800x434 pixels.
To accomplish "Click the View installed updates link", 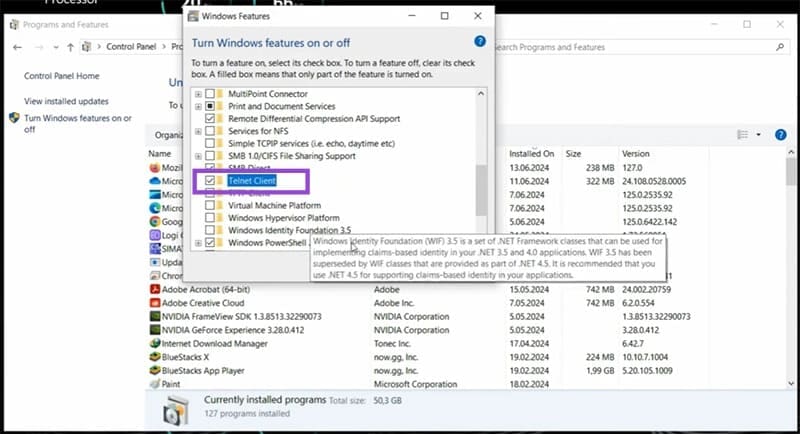I will click(x=66, y=101).
